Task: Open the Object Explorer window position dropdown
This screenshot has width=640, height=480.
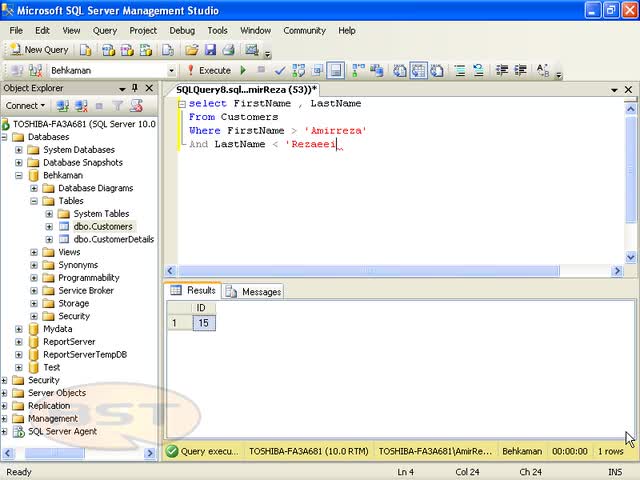Action: point(122,89)
